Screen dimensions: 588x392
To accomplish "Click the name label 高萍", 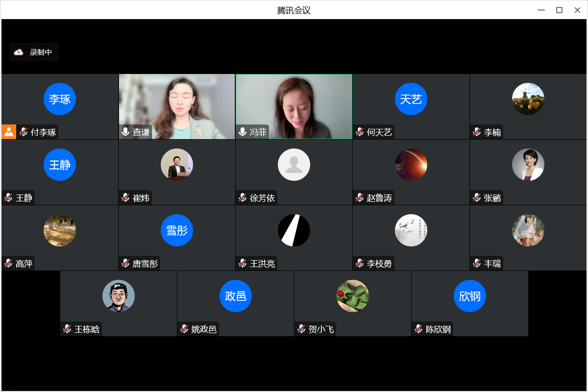I will tap(24, 263).
